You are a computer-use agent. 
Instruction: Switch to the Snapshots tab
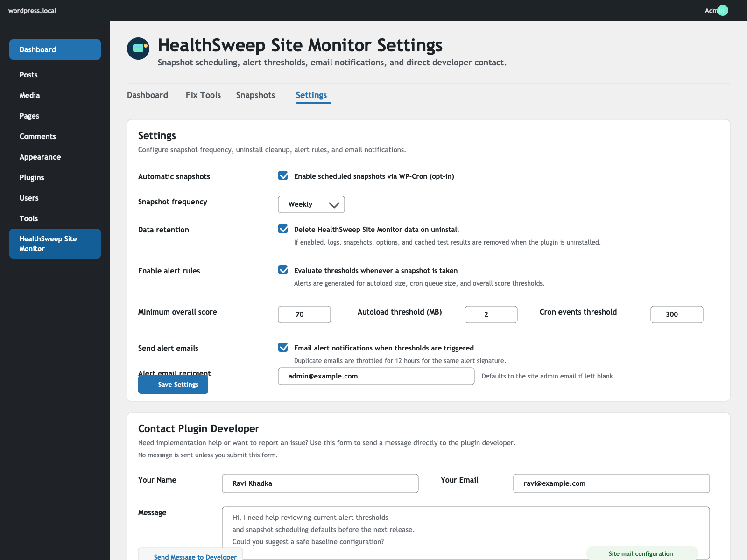coord(255,95)
